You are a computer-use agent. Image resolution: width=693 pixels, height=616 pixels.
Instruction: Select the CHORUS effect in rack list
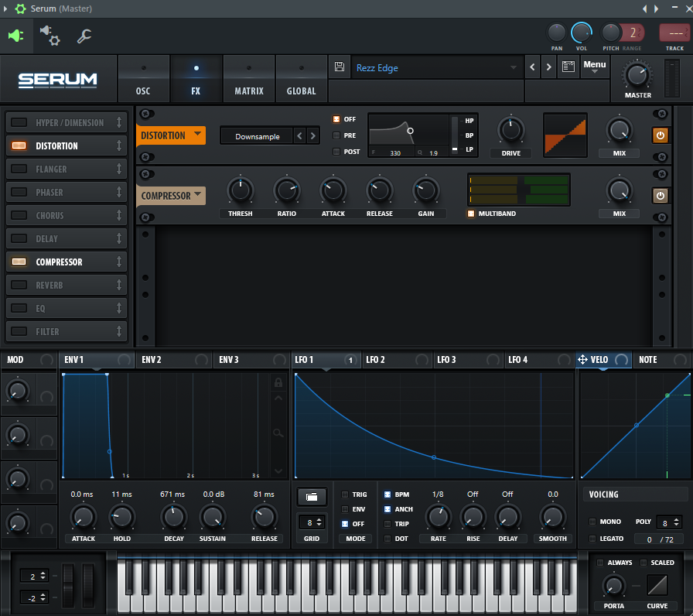[x=67, y=215]
